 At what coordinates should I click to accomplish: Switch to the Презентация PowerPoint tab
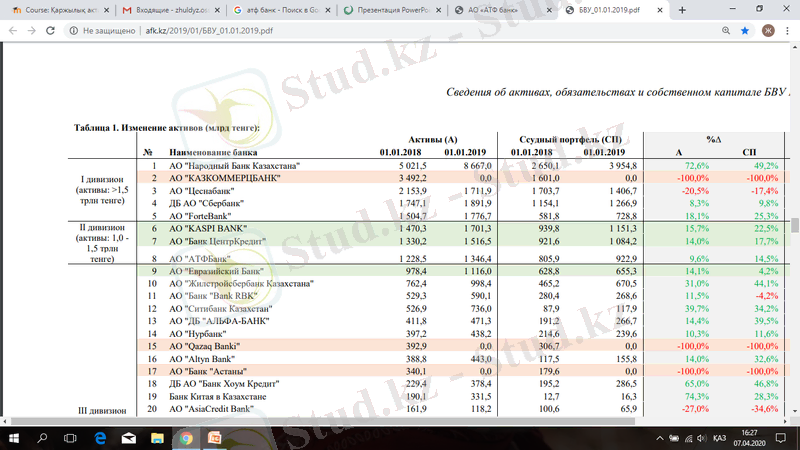[x=385, y=10]
